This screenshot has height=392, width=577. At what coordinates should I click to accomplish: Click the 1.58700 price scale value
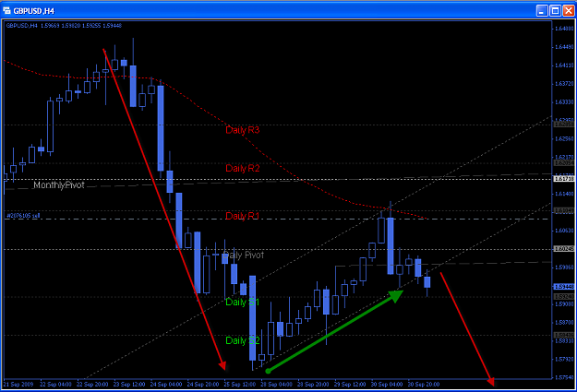pos(564,322)
